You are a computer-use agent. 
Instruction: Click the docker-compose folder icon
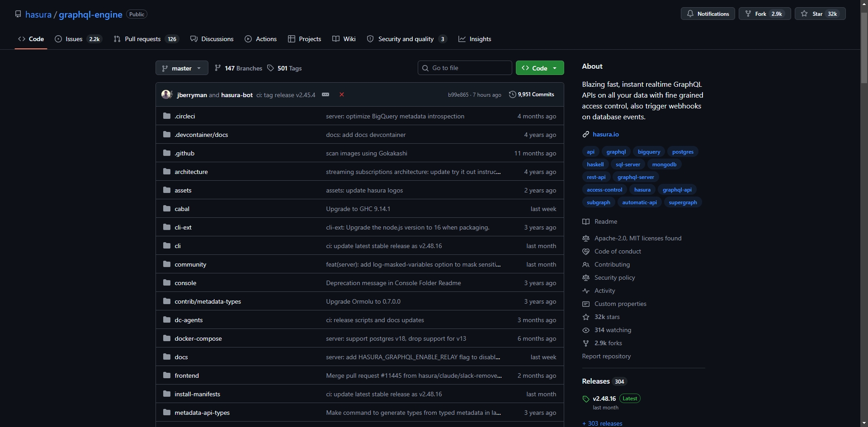point(167,338)
